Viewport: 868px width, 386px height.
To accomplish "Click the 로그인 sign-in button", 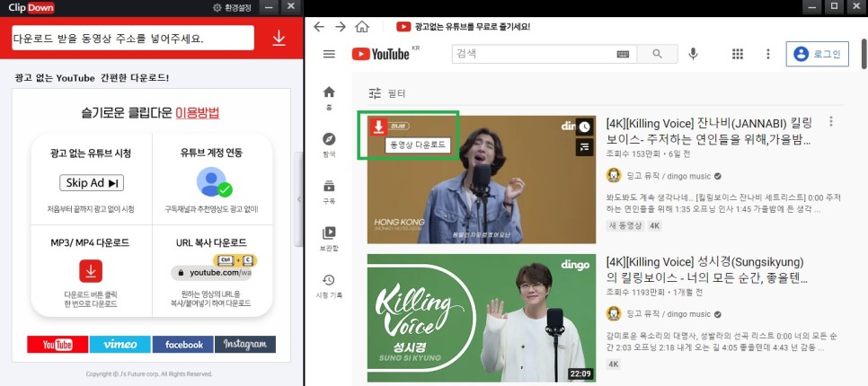I will 818,54.
